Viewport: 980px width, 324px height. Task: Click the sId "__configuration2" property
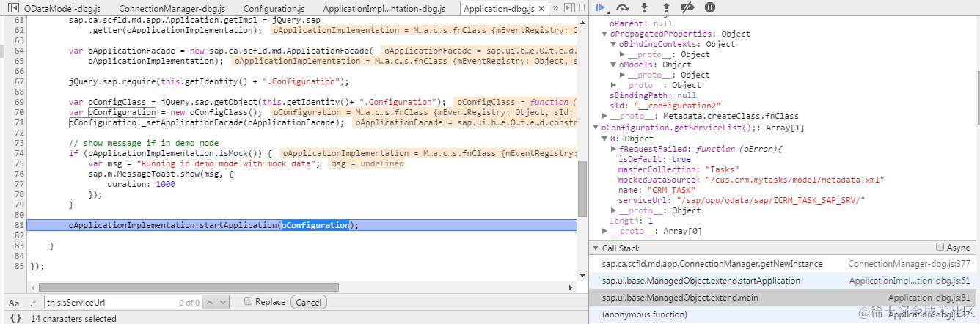point(665,106)
